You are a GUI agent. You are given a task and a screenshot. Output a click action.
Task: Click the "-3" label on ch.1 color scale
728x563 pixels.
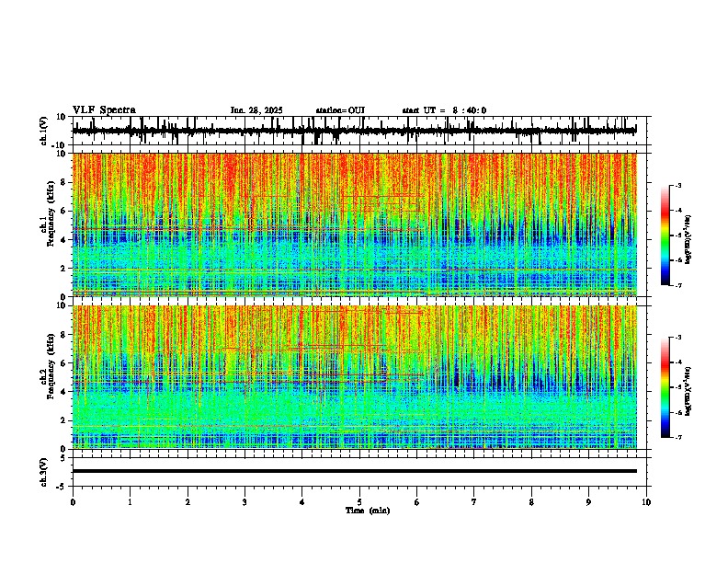(677, 185)
